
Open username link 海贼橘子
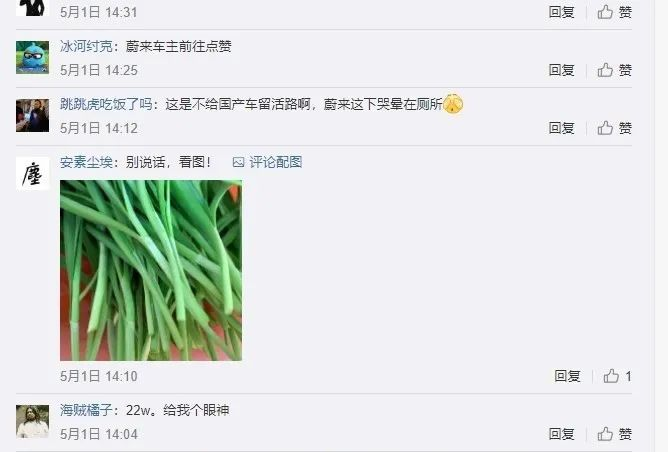86,410
